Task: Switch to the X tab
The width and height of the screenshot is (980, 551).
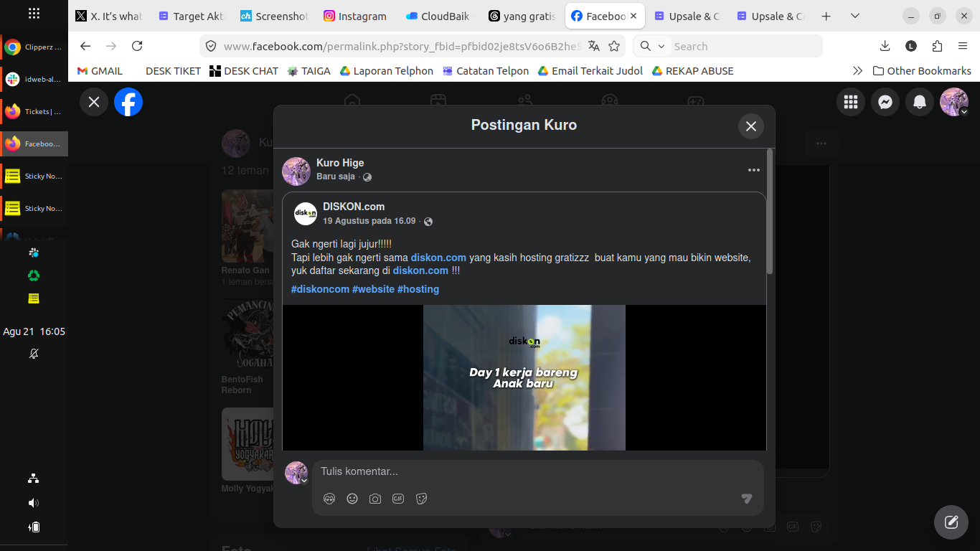Action: pyautogui.click(x=109, y=16)
